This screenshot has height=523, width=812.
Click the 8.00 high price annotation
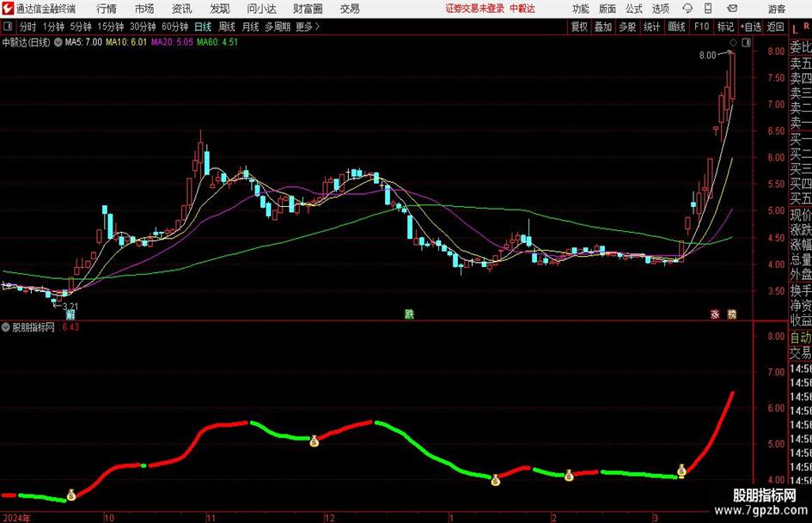[707, 56]
